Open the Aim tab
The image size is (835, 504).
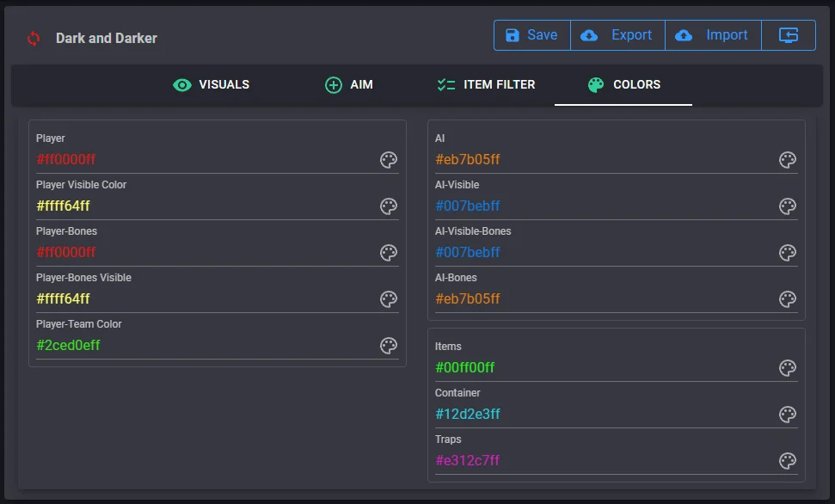349,85
